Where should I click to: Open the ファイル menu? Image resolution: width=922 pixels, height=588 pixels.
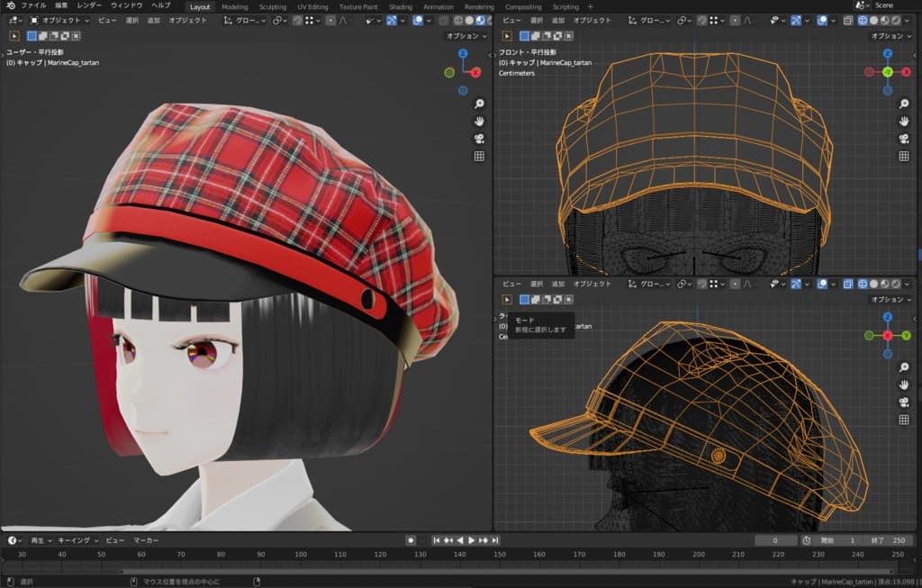tap(33, 5)
